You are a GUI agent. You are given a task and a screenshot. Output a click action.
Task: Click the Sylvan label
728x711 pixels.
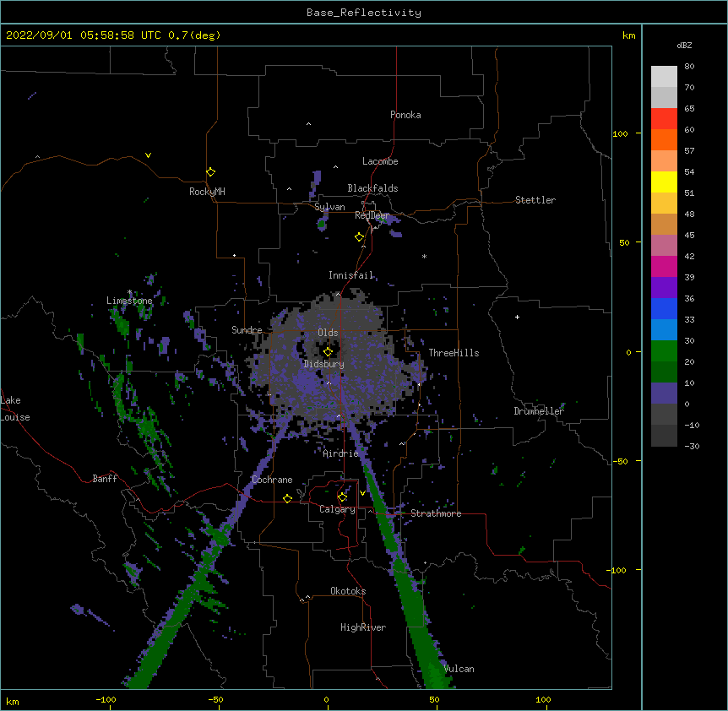click(329, 207)
